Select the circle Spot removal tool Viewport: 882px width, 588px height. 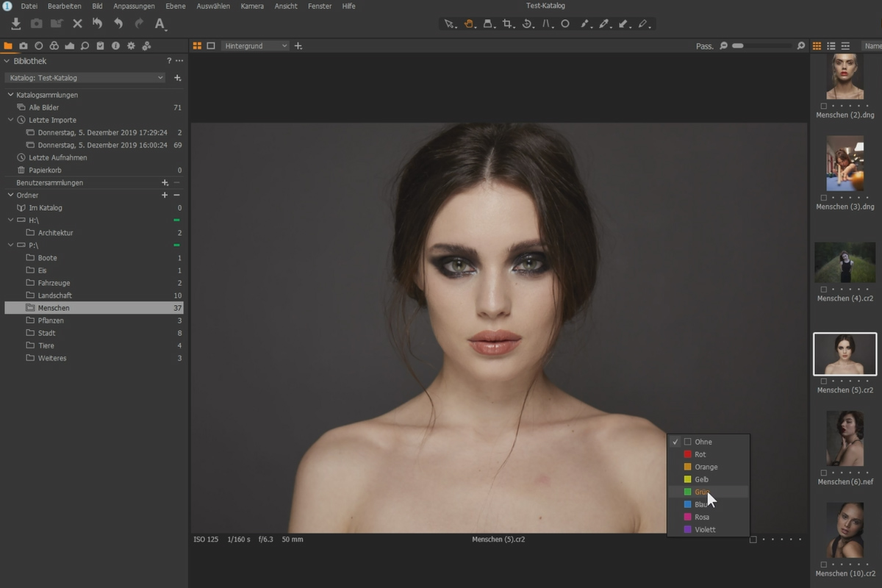coord(565,24)
